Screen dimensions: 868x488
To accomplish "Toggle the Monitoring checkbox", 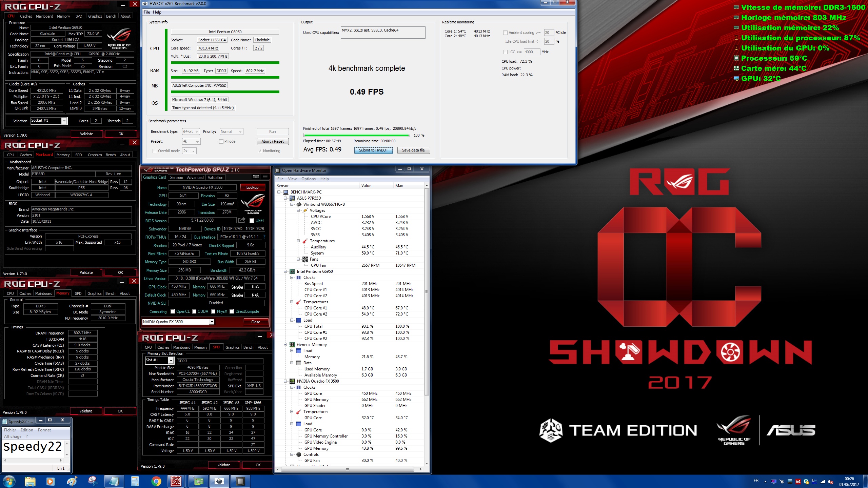I will click(x=260, y=151).
